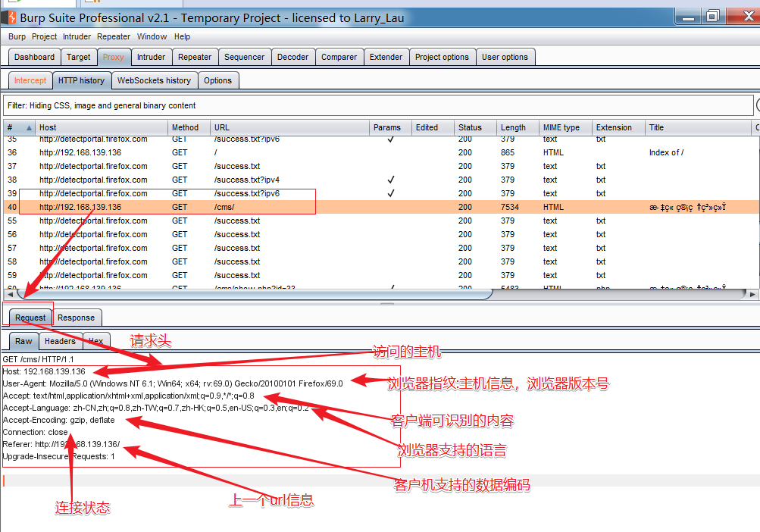760x532 pixels.
Task: Open the Request tab
Action: (x=30, y=318)
